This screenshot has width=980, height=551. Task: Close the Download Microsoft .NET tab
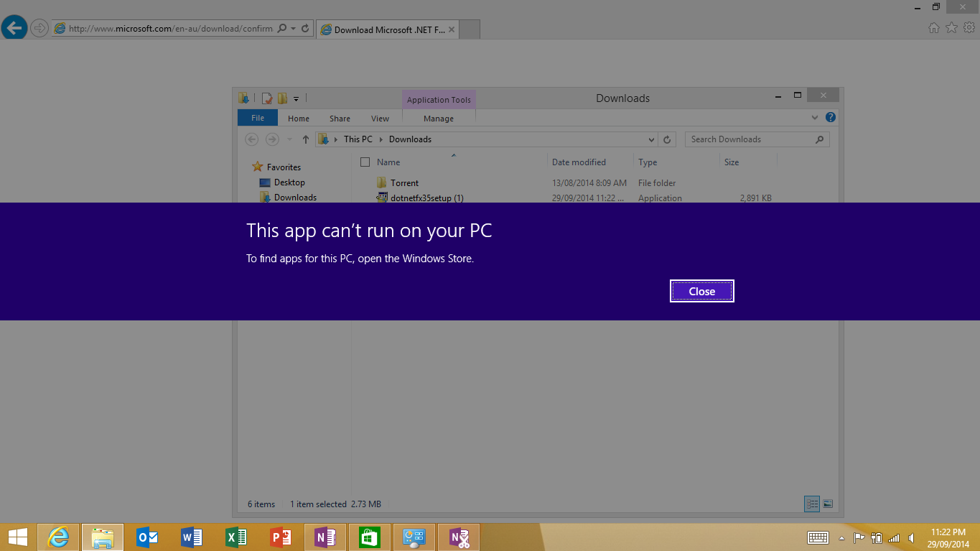click(452, 29)
